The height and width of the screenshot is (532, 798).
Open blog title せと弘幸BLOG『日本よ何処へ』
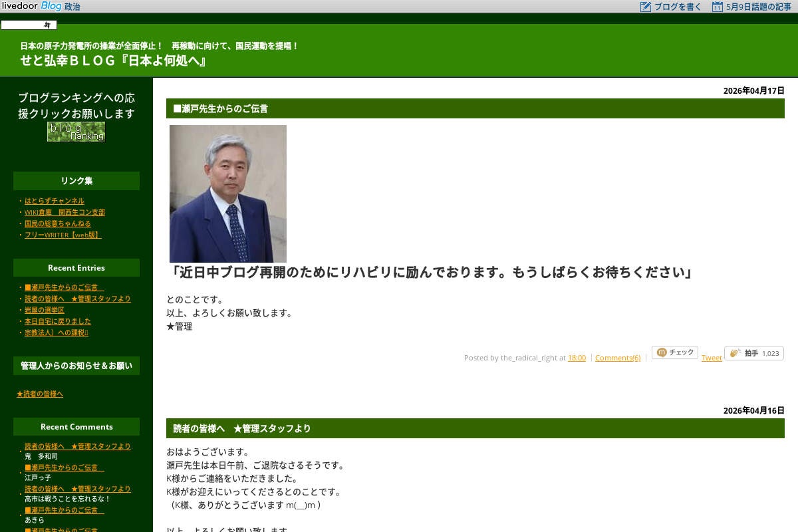point(114,61)
